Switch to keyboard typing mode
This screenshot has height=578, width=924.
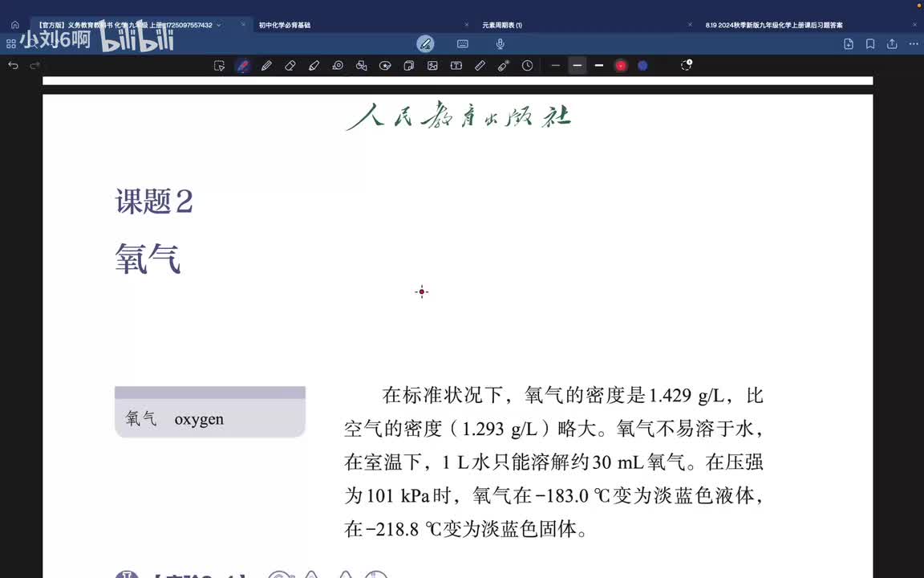click(463, 43)
